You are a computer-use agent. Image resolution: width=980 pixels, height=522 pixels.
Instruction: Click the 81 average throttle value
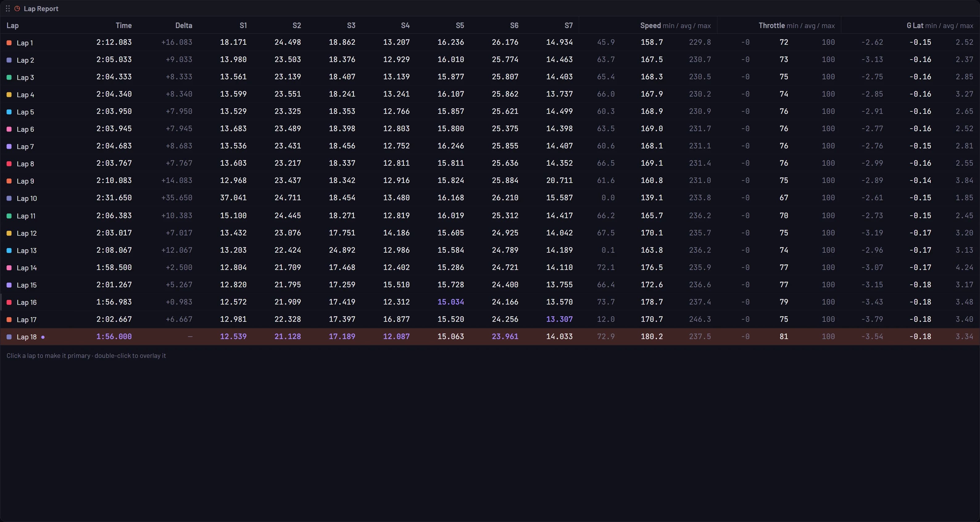tap(784, 337)
